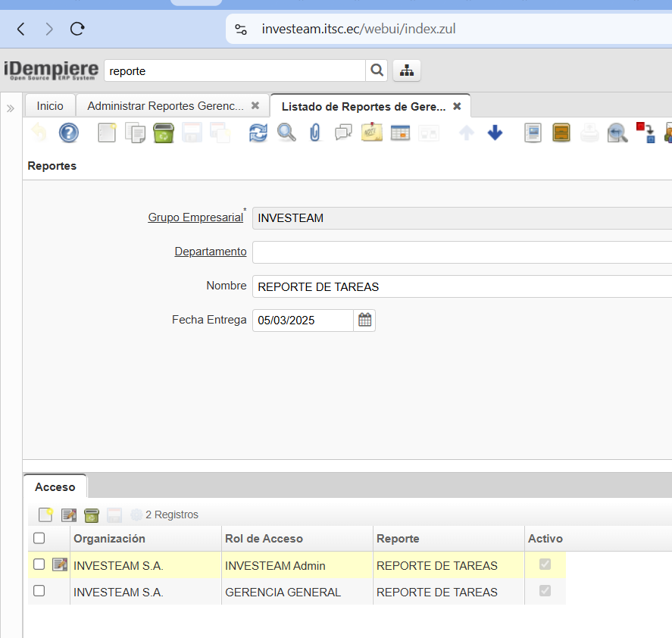Click the Archive viewer cabinet icon

click(x=561, y=133)
